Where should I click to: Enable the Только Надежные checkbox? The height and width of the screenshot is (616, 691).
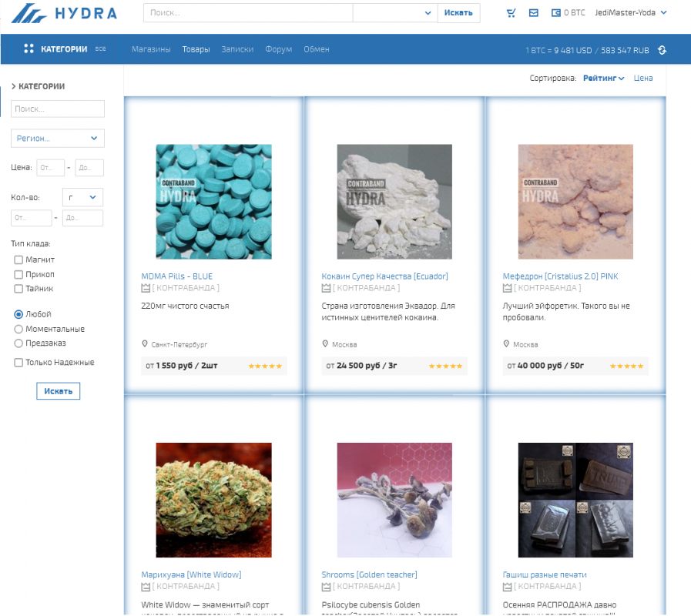coord(18,363)
